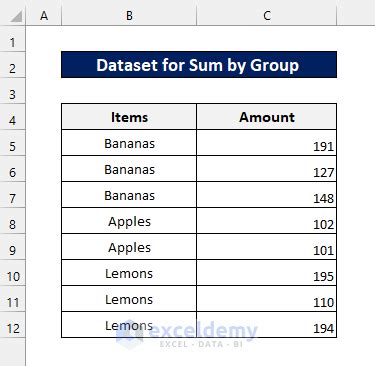Click the cell containing 148

267,195
